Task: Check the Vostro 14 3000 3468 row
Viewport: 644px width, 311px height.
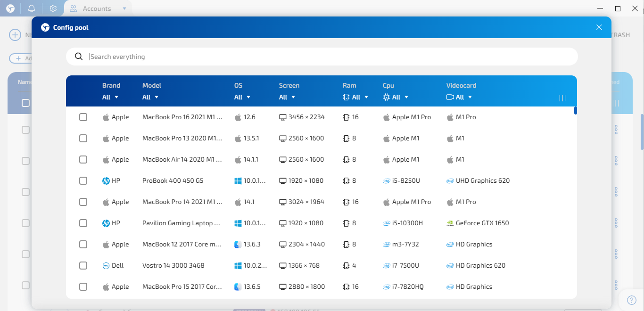Action: [83, 265]
